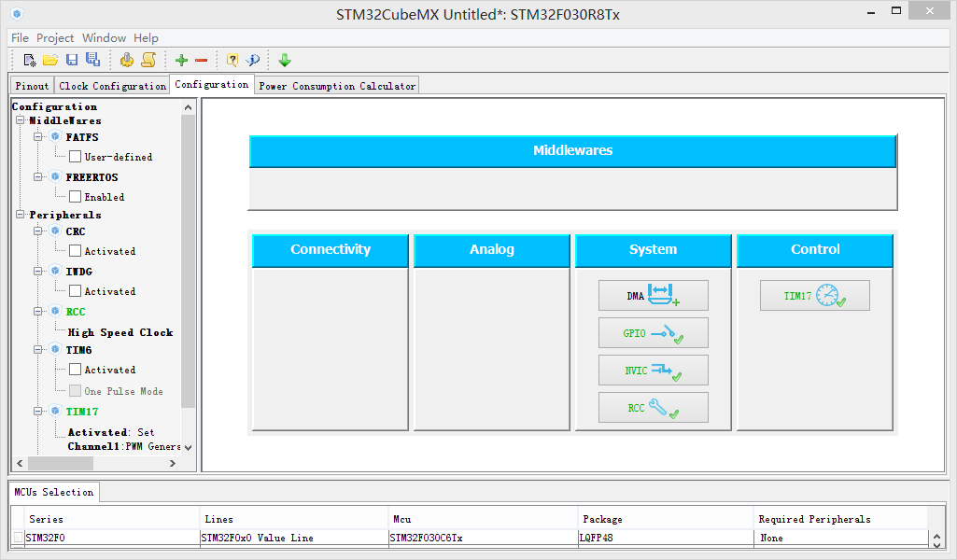Click the RCC cube icon in tree

click(x=55, y=311)
